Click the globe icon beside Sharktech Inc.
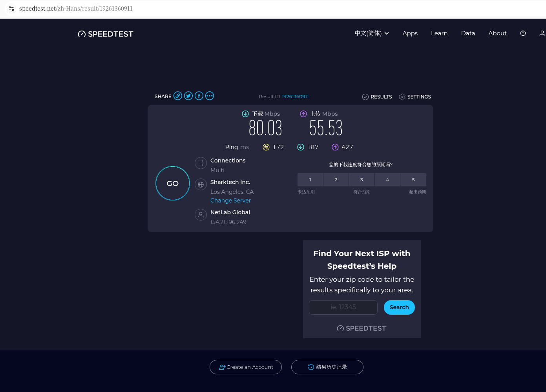The image size is (546, 392). tap(201, 184)
